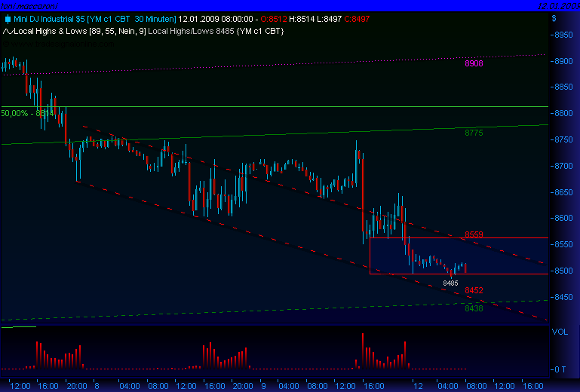Click the magenta 8908 line label
Viewport: 580px width, 392px height.
(474, 63)
